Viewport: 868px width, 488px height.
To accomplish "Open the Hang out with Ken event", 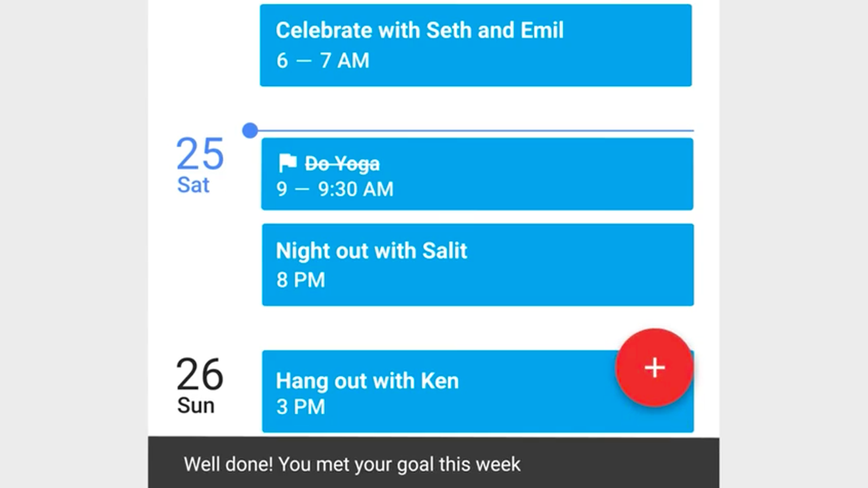I will (x=477, y=391).
